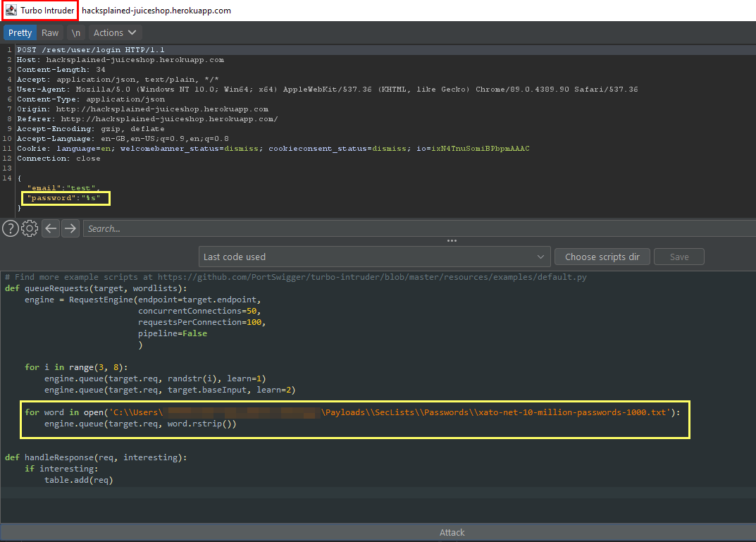
Task: Go to previous search match arrow
Action: click(51, 228)
